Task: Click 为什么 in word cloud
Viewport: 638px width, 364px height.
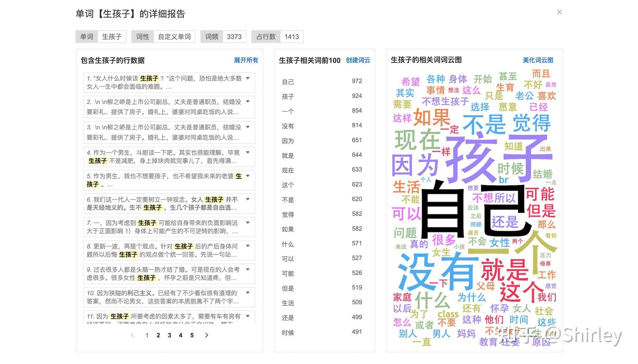Action: click(x=471, y=297)
